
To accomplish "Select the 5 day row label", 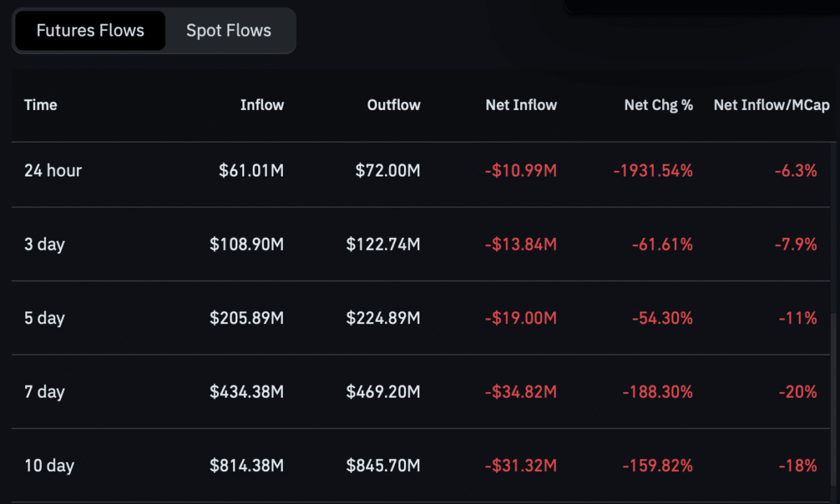I will (44, 318).
